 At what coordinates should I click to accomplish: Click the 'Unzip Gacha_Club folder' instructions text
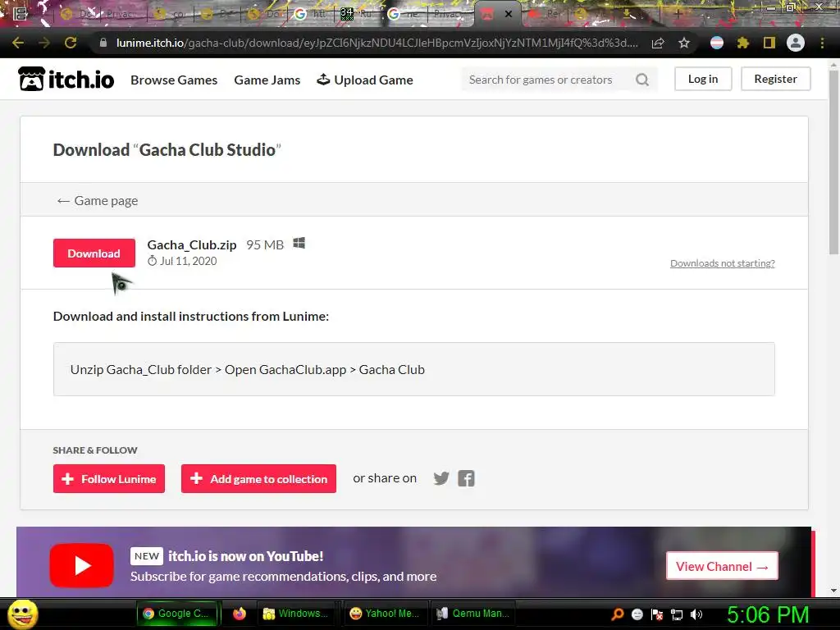248,370
